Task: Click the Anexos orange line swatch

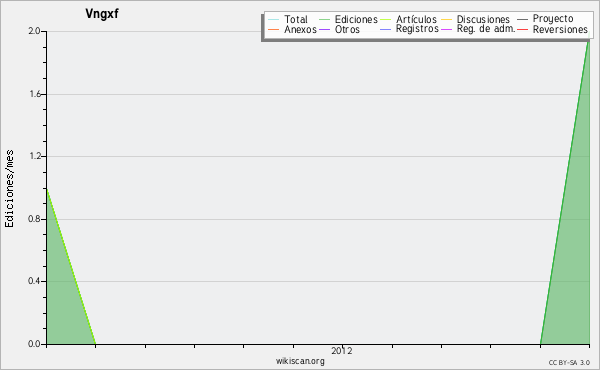Action: pyautogui.click(x=274, y=29)
